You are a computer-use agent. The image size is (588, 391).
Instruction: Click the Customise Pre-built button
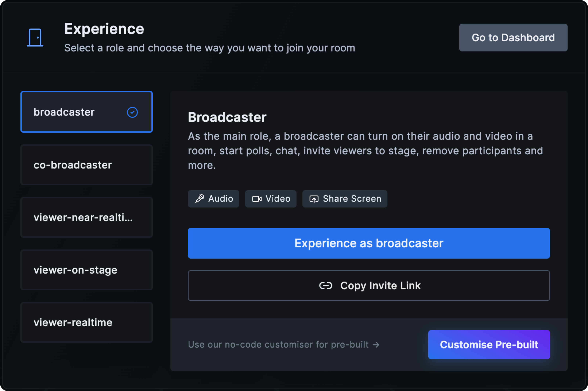click(489, 345)
